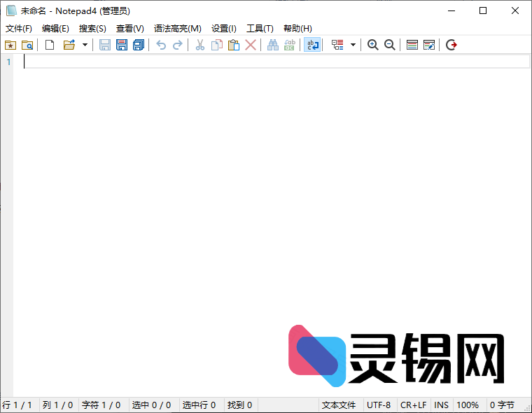This screenshot has width=532, height=413.
Task: Open the 搜索(S) menu
Action: tap(92, 29)
